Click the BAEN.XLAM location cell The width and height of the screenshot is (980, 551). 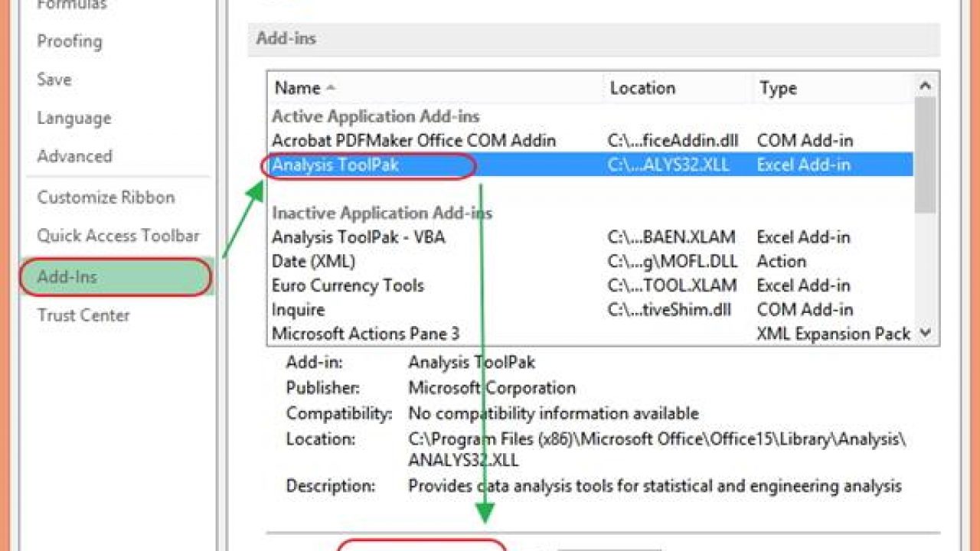click(671, 237)
